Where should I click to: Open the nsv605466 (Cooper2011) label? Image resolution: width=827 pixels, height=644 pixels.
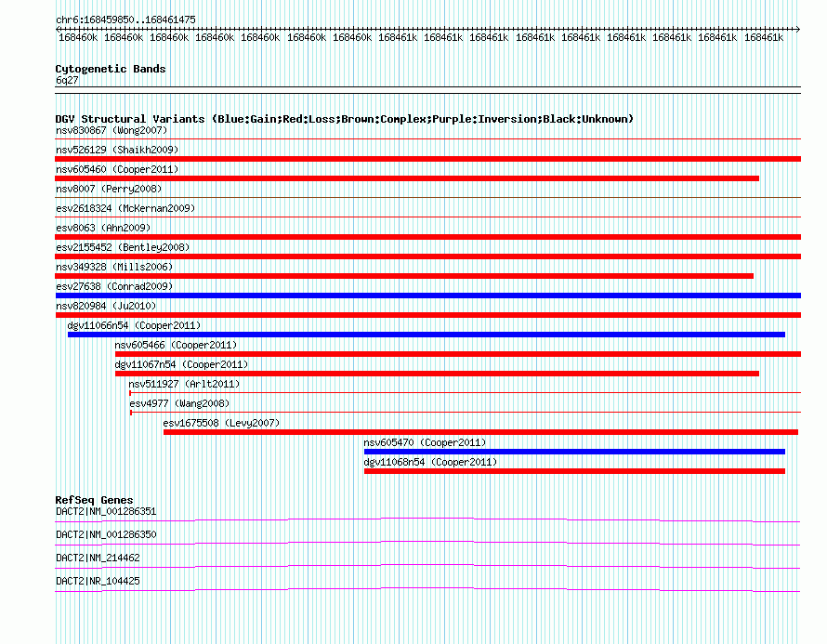(x=176, y=345)
